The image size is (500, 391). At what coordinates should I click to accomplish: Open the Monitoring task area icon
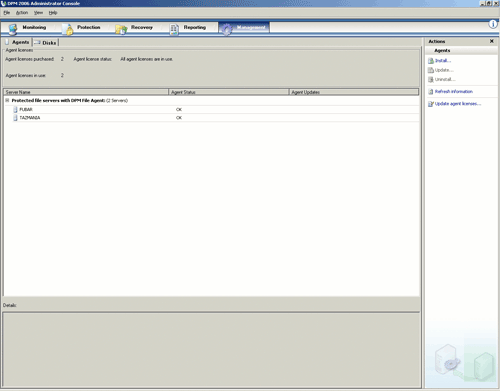[13, 29]
